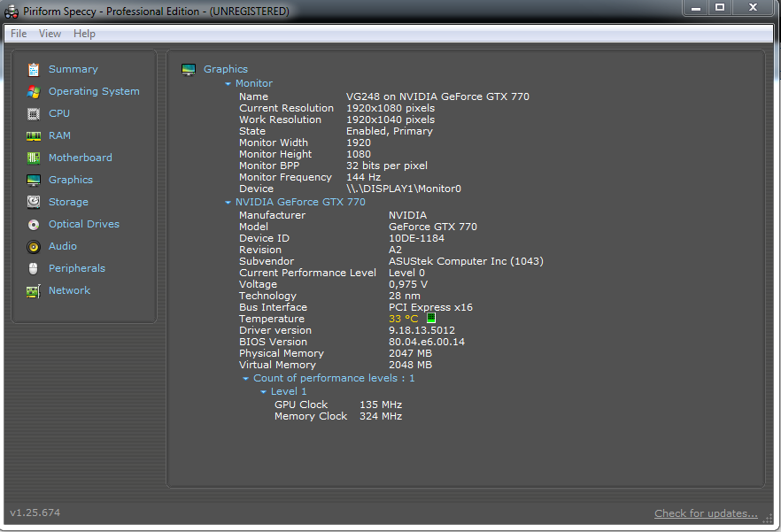Click the Peripherals mouse icon
This screenshot has width=781, height=532.
34,268
